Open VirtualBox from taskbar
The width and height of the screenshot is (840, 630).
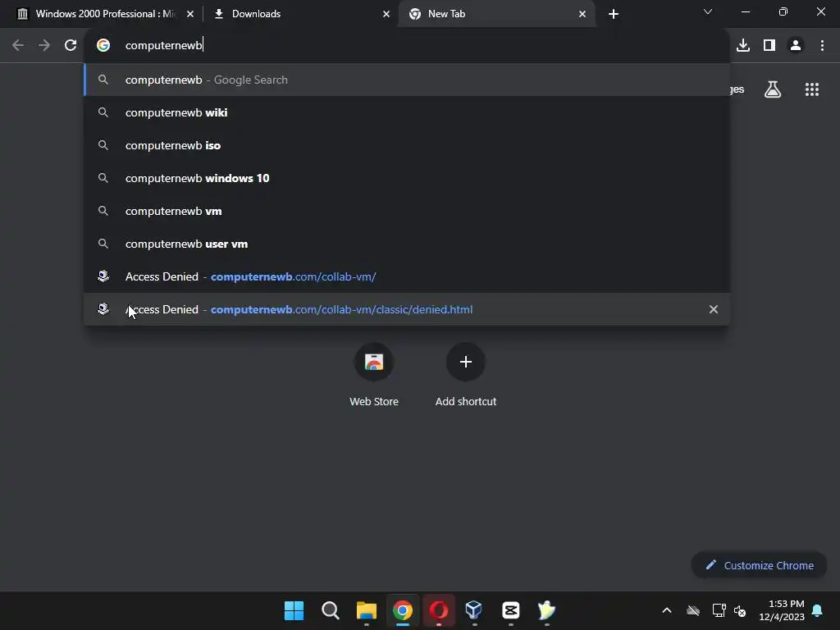coord(474,610)
